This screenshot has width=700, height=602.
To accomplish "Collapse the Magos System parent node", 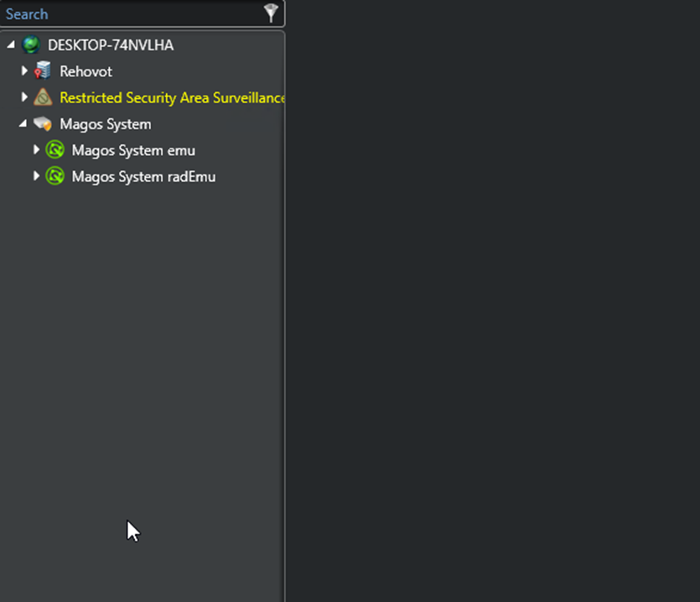I will (23, 123).
